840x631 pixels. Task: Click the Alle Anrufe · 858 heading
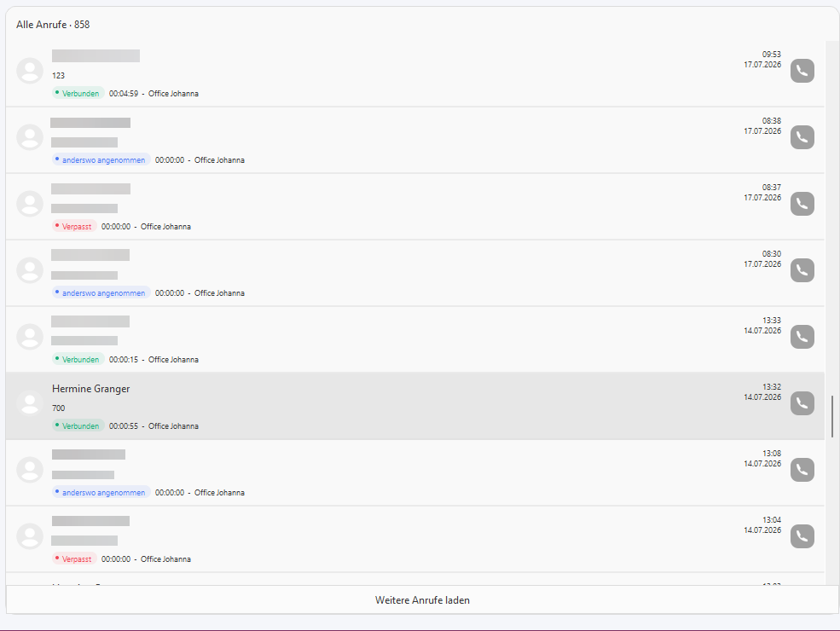[x=53, y=25]
